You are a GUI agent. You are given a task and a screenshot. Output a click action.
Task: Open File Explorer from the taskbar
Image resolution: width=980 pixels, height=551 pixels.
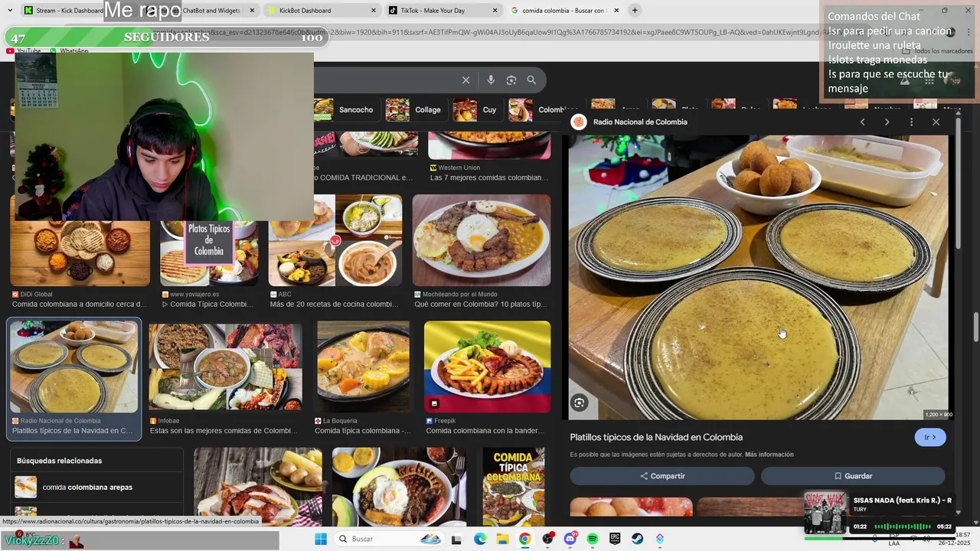pos(502,540)
